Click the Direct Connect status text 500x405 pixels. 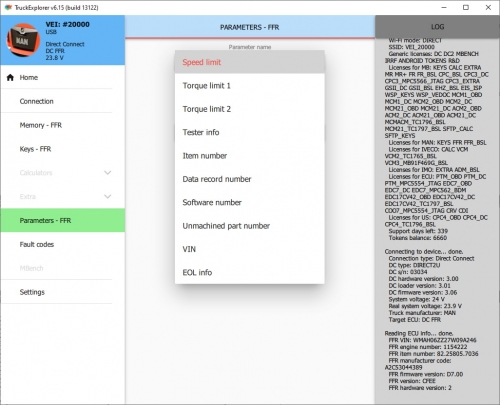[65, 44]
